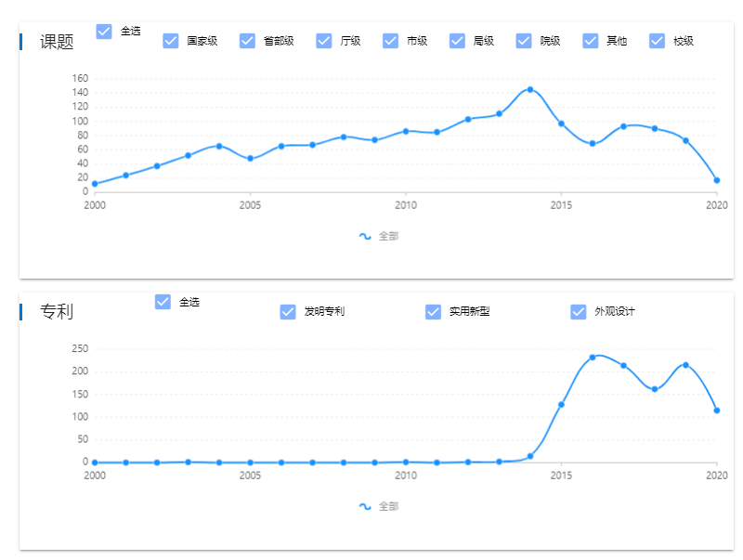This screenshot has width=743, height=560.
Task: Click 全部 legend icon under 课题 chart
Action: (x=365, y=236)
